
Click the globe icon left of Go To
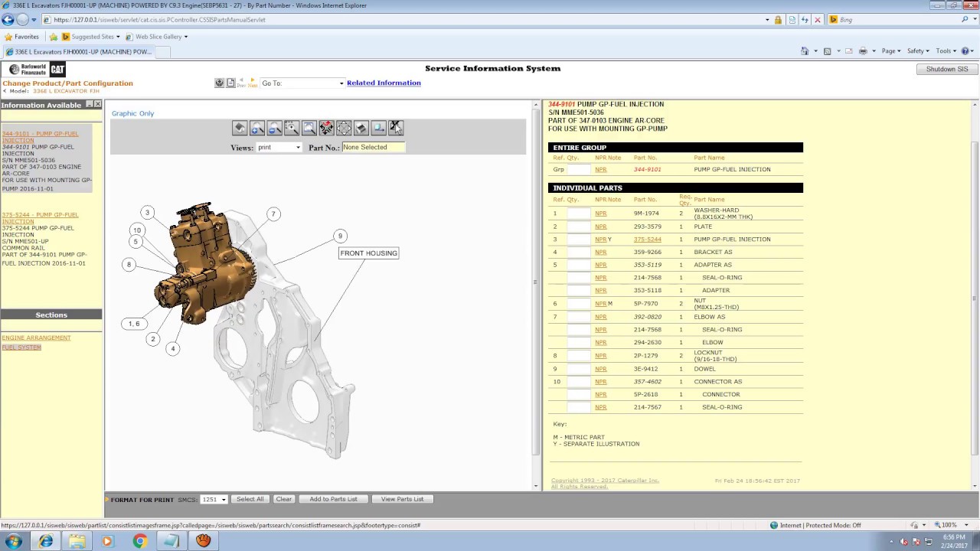220,83
